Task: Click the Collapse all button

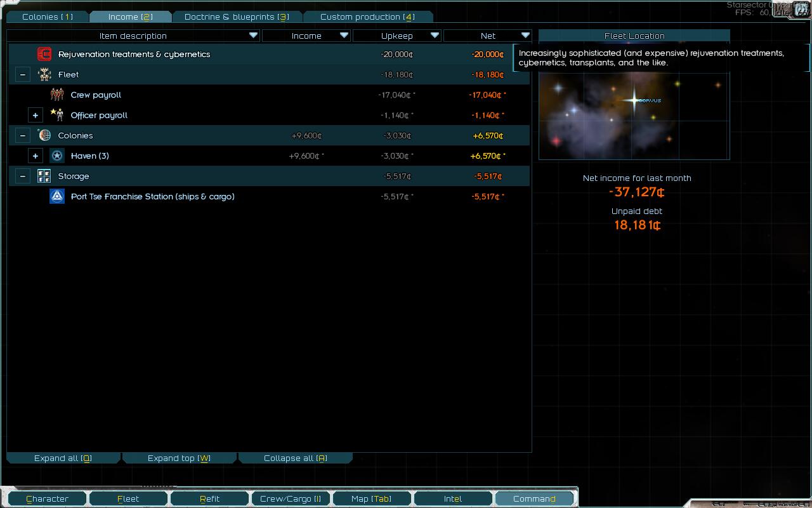Action: 295,458
